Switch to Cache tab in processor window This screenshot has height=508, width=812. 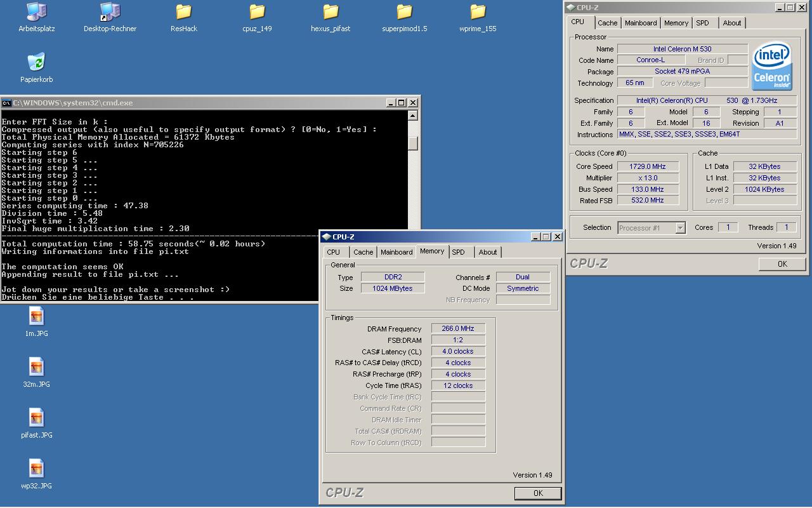tap(607, 23)
